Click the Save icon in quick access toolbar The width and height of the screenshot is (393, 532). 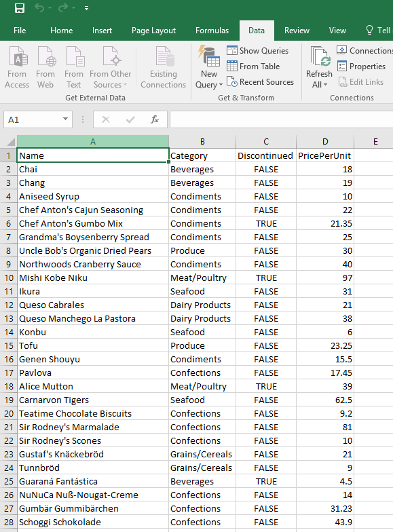click(x=20, y=8)
